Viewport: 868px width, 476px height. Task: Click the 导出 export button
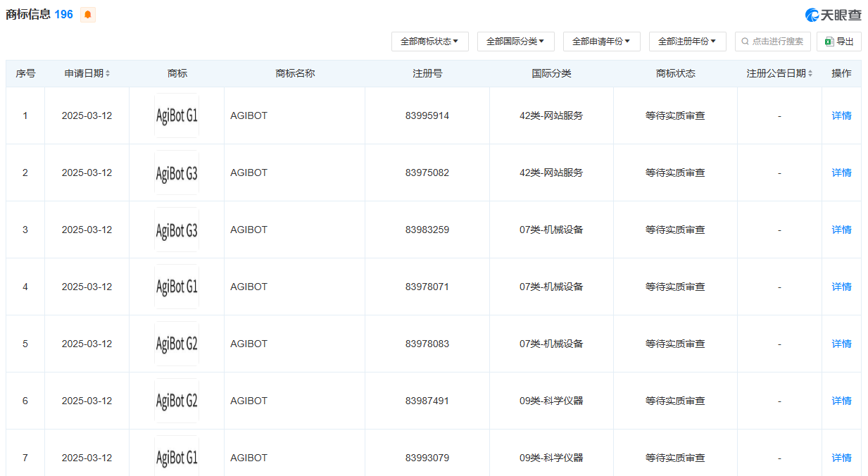coord(839,42)
